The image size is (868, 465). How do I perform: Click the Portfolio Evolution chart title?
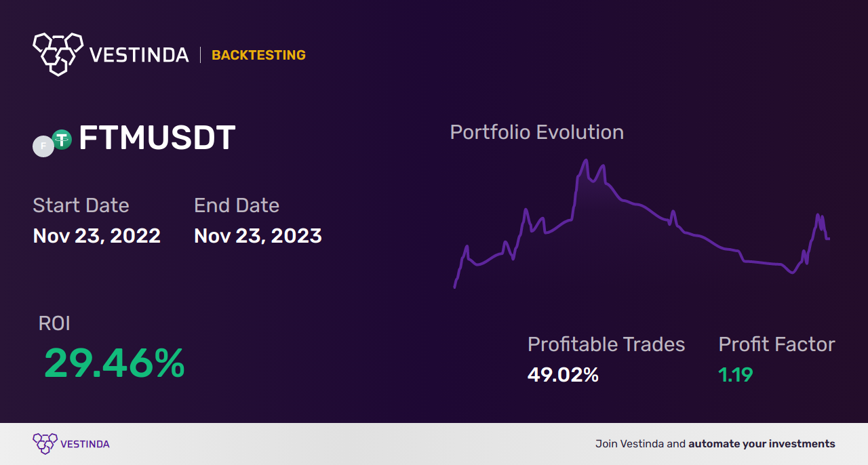pos(536,132)
